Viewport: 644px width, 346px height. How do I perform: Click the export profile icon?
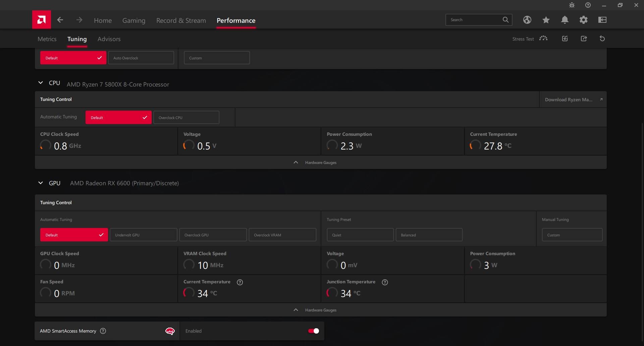[584, 39]
